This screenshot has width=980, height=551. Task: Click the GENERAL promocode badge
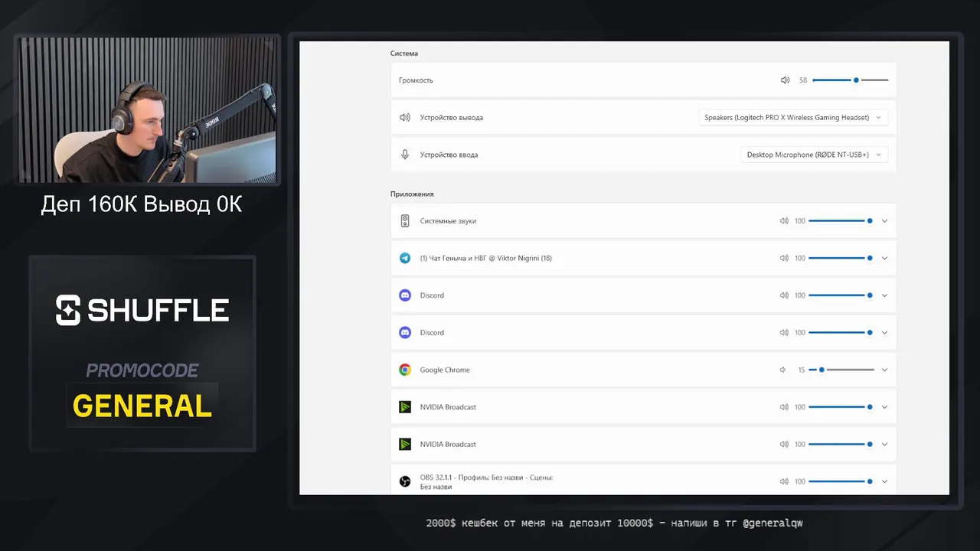pos(142,406)
